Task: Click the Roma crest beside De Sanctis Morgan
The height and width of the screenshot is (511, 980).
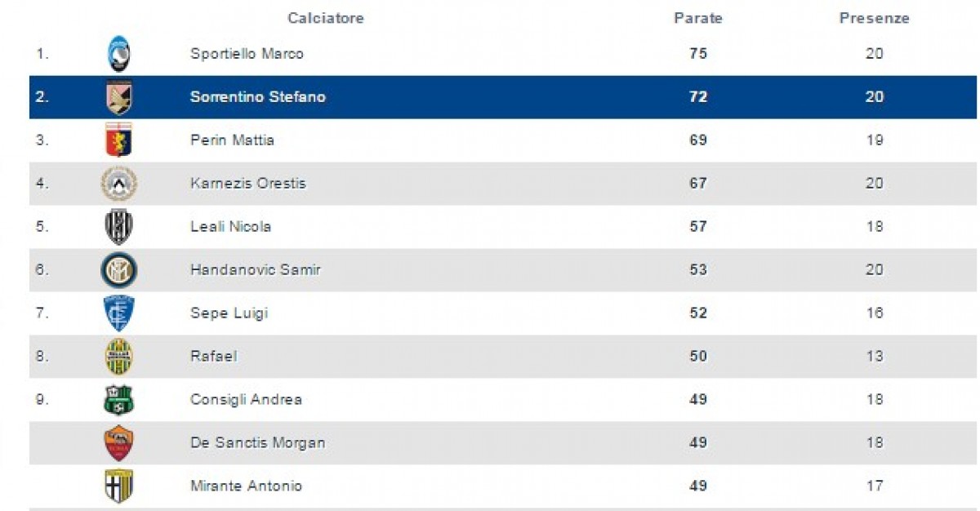Action: point(118,442)
